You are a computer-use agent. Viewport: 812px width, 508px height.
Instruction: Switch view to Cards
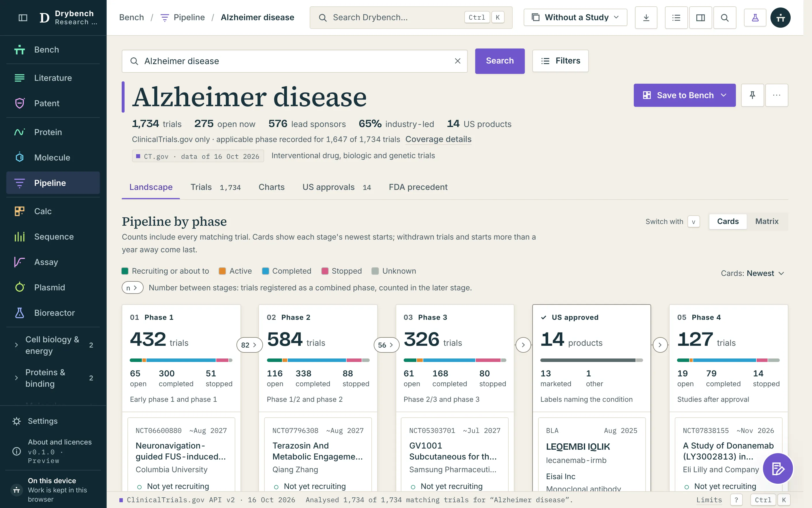coord(728,221)
